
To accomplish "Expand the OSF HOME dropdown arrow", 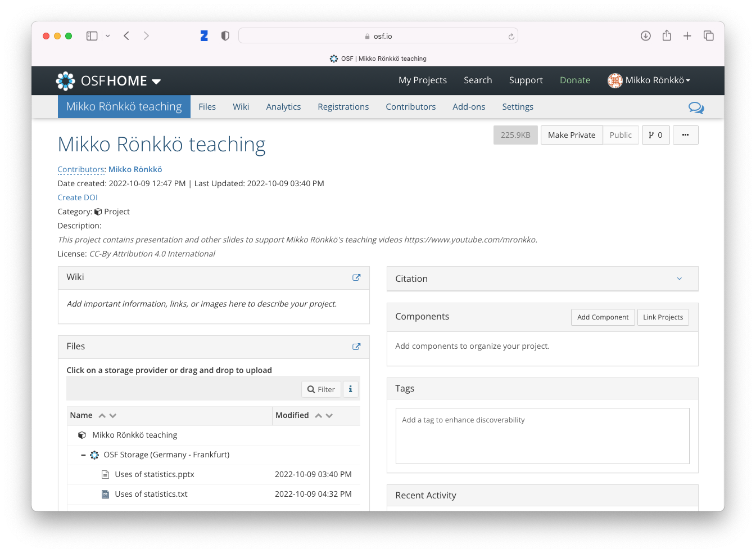I will point(156,82).
